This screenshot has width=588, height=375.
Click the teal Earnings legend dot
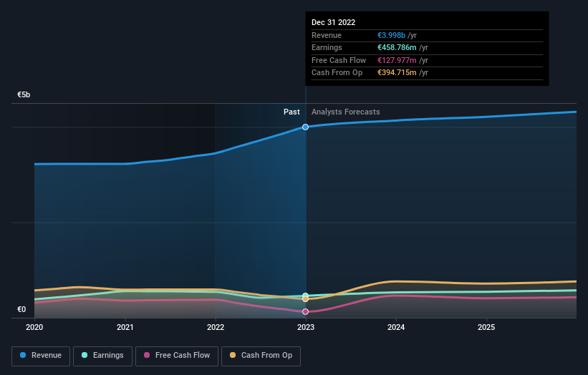pyautogui.click(x=85, y=355)
